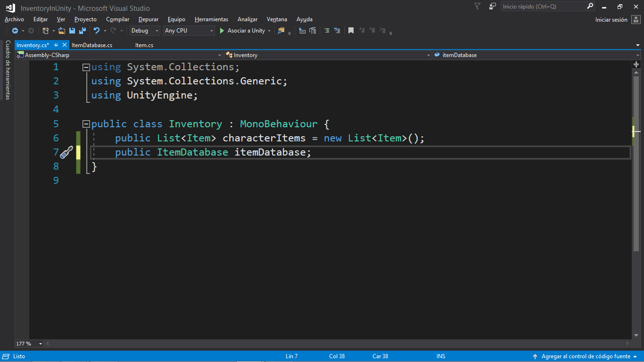Open the document tab list dropdown arrow
Image resolution: width=644 pixels, height=362 pixels.
(x=637, y=45)
